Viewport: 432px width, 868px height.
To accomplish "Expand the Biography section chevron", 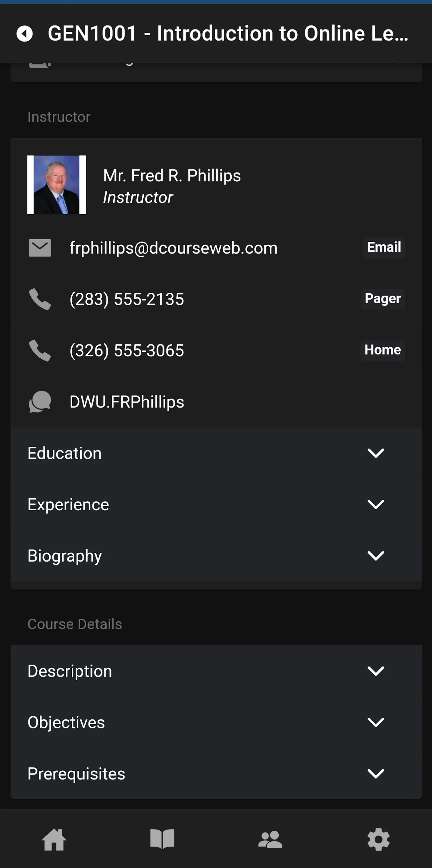I will pos(376,556).
